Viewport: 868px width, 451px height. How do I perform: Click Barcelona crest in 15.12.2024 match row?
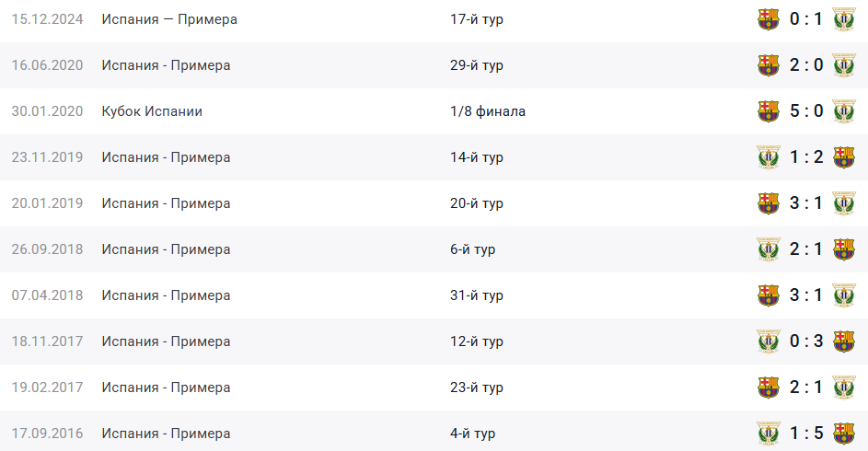[x=769, y=19]
